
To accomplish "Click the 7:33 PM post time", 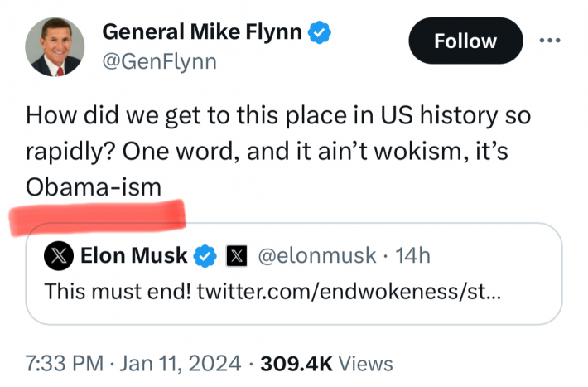I will tap(65, 363).
